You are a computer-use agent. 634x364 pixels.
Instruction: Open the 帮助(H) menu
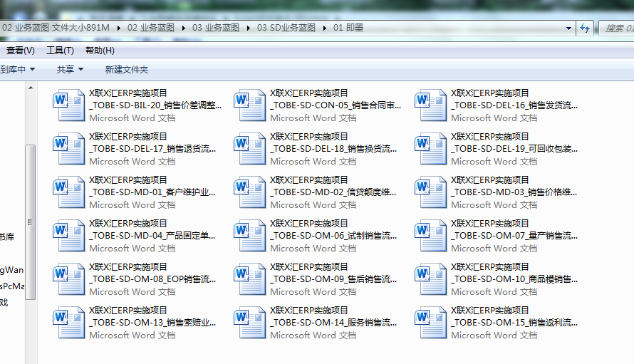coord(100,51)
